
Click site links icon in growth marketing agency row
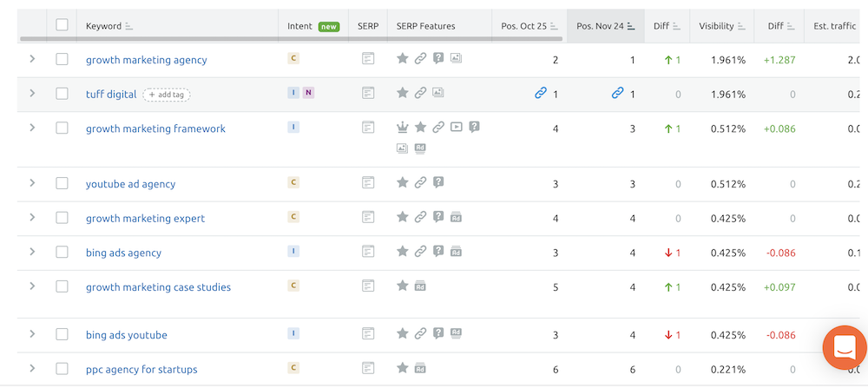[421, 58]
